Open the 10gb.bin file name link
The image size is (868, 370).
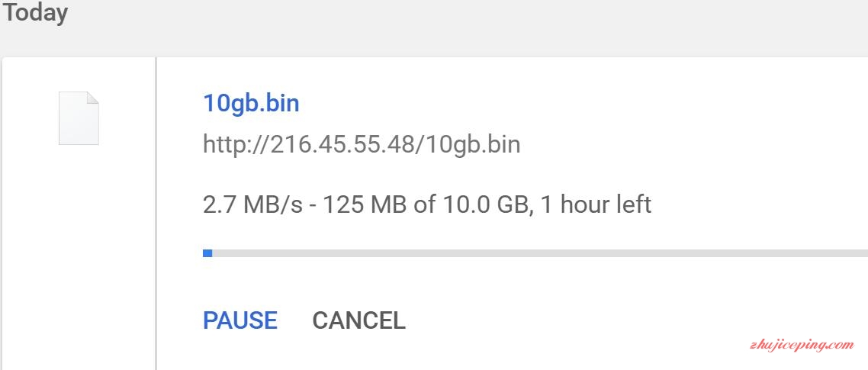point(251,103)
